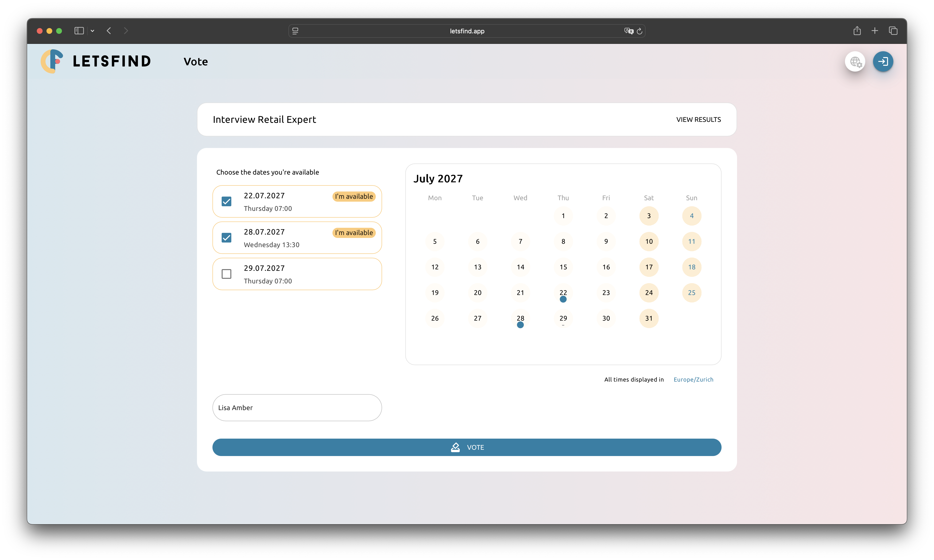Reload the page with refresh icon
934x560 pixels.
tap(640, 31)
